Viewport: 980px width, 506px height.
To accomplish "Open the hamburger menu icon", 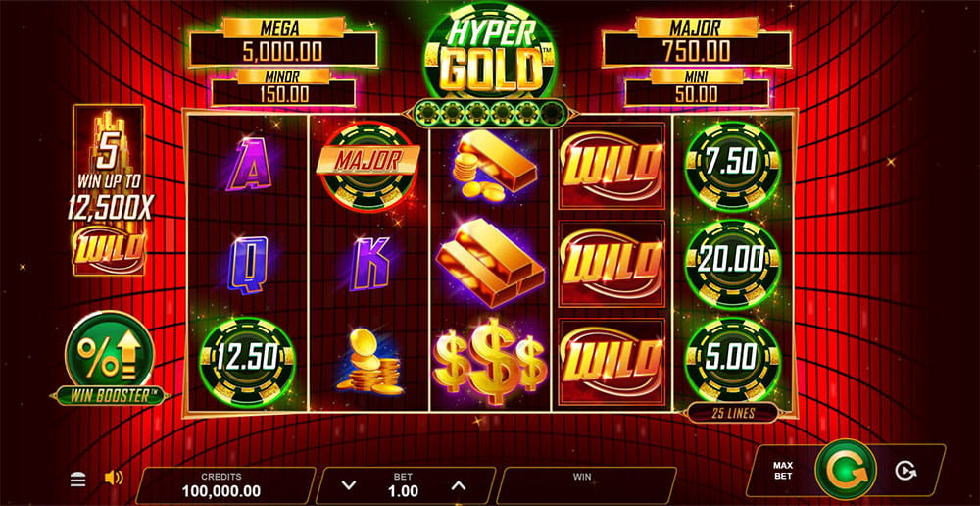I will click(x=77, y=480).
